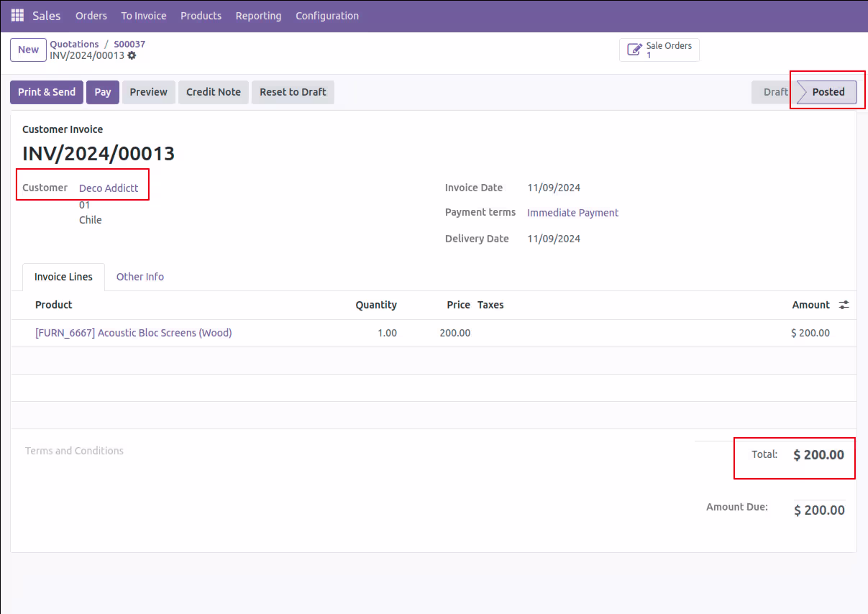Click the Pay button

tap(103, 92)
